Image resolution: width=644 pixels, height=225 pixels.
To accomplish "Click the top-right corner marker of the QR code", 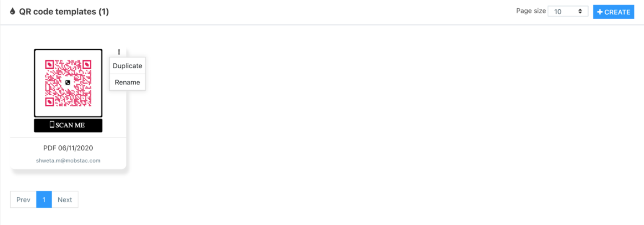I will click(x=87, y=65).
